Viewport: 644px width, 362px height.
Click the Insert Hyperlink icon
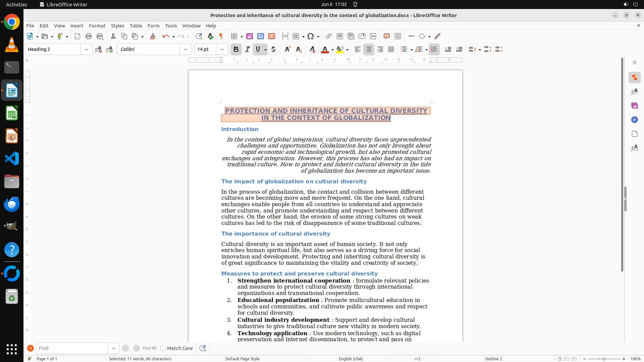click(x=329, y=36)
